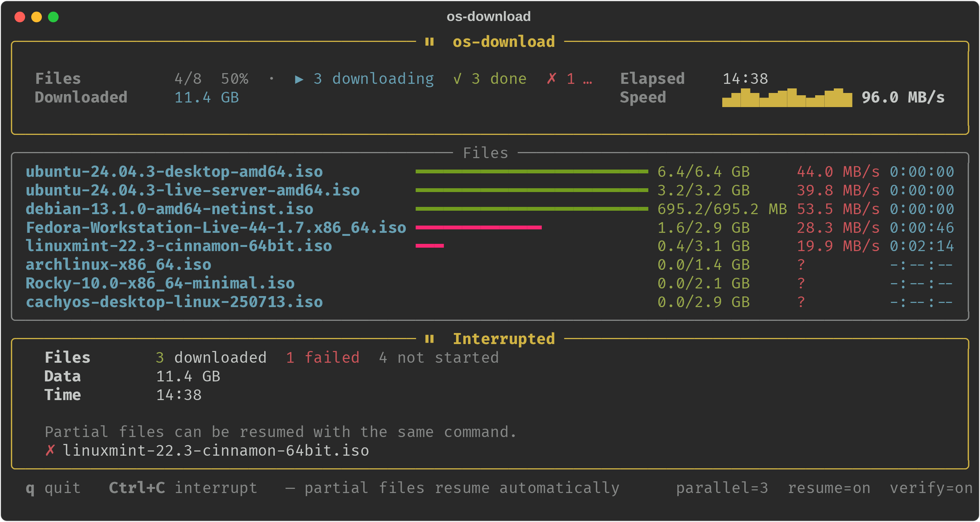The image size is (980, 522).
Task: Click the pause icon beside os-download header
Action: pyautogui.click(x=429, y=42)
